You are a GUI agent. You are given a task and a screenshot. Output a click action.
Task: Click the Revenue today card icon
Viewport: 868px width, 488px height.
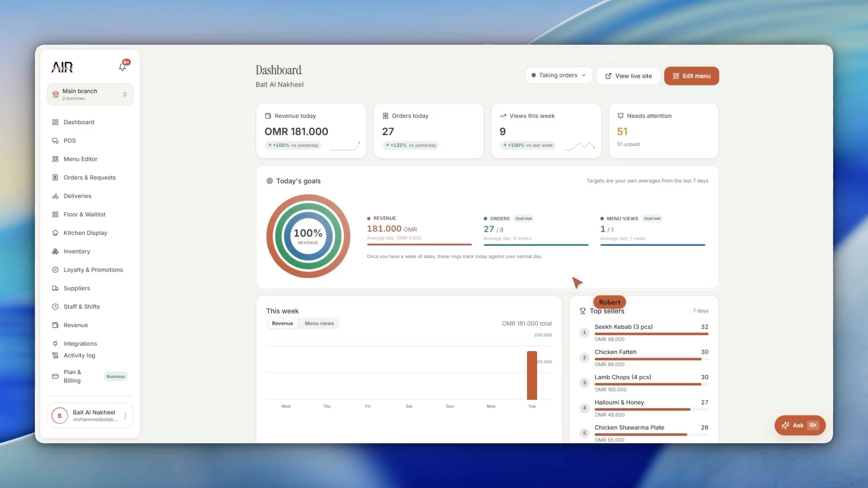click(268, 116)
